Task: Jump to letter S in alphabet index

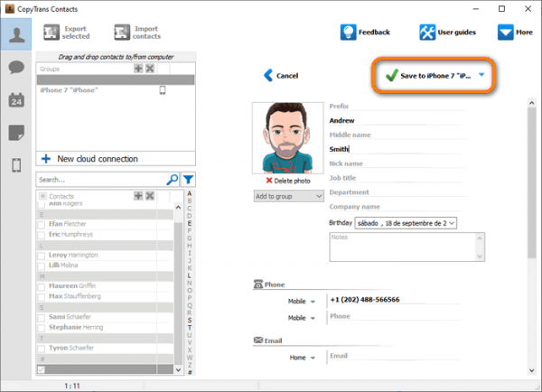Action: (188, 318)
